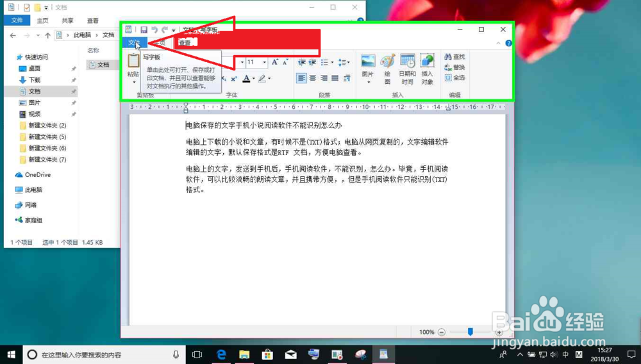
Task: Select 桌面 in Explorer quick access
Action: (x=35, y=69)
